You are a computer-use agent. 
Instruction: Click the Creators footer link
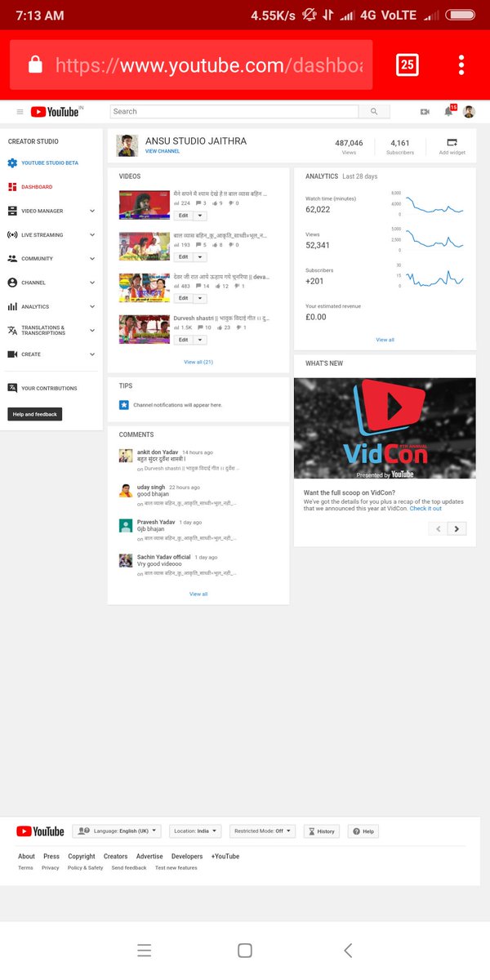coord(115,856)
